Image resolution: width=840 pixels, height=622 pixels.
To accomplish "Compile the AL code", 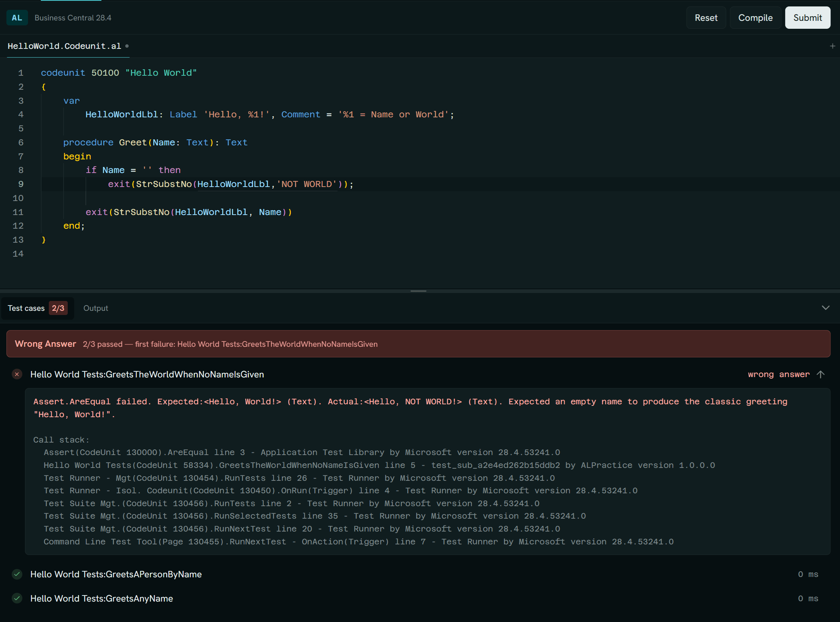I will [x=755, y=18].
